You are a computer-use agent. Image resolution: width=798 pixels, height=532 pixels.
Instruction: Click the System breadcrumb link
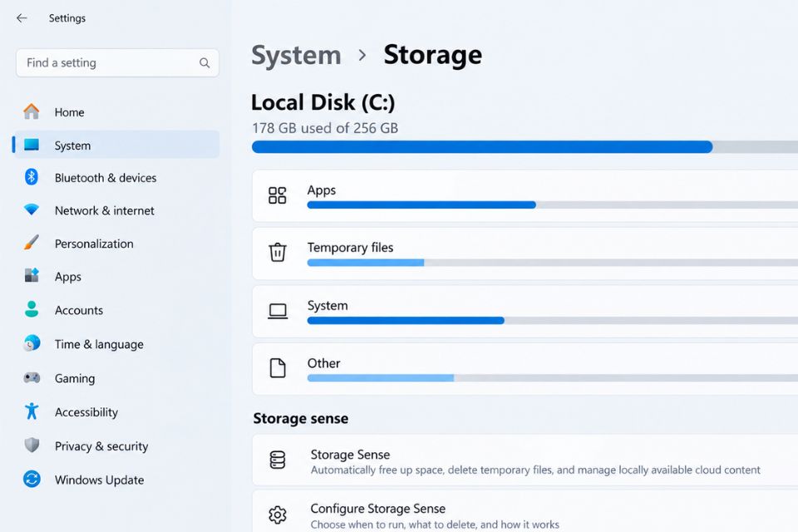click(x=296, y=55)
